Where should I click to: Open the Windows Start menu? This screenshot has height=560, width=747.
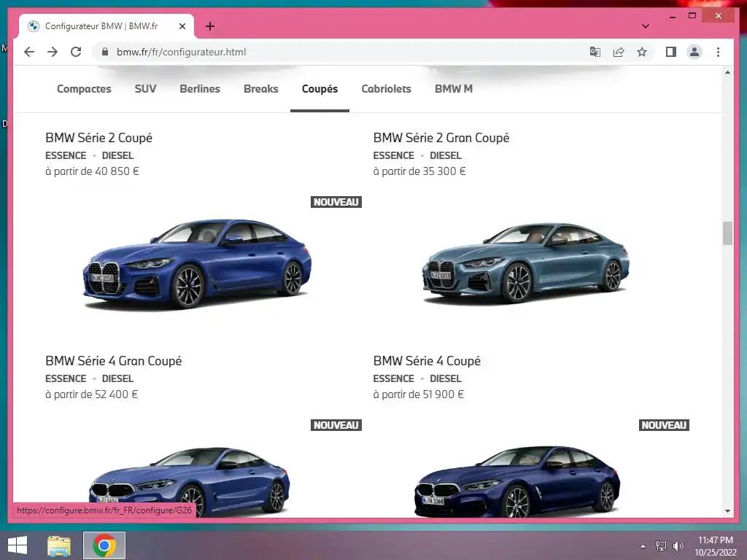18,545
